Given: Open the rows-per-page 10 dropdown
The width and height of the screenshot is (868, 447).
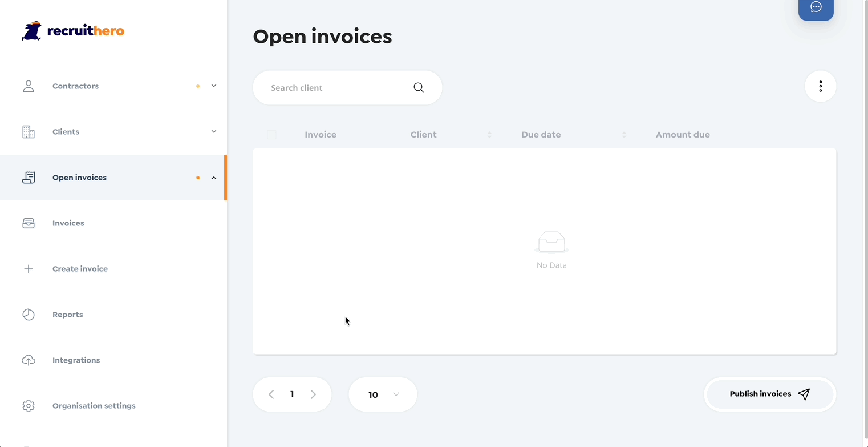Looking at the screenshot, I should 383,394.
